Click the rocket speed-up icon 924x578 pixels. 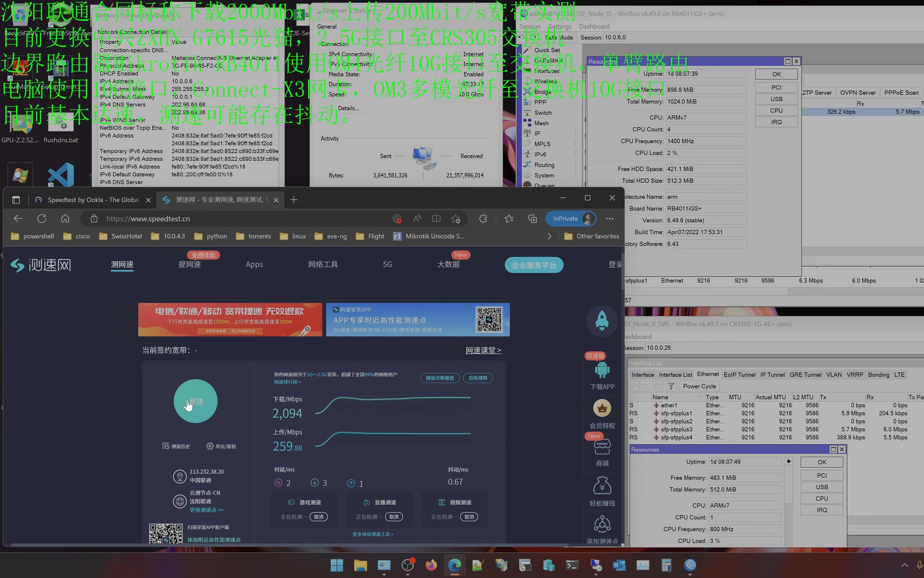click(x=602, y=321)
